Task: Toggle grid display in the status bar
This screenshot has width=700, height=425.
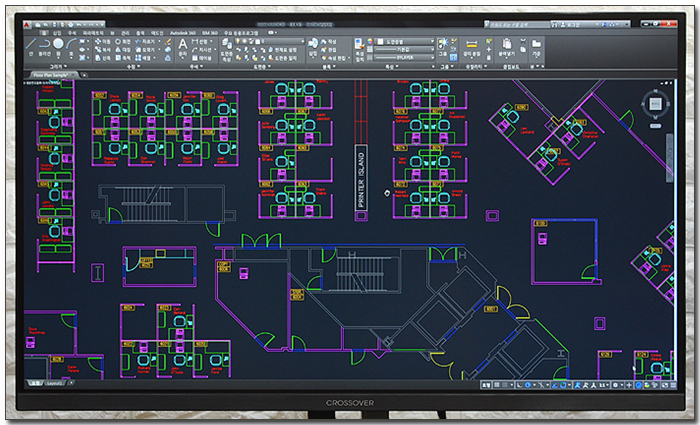Action: tap(497, 385)
